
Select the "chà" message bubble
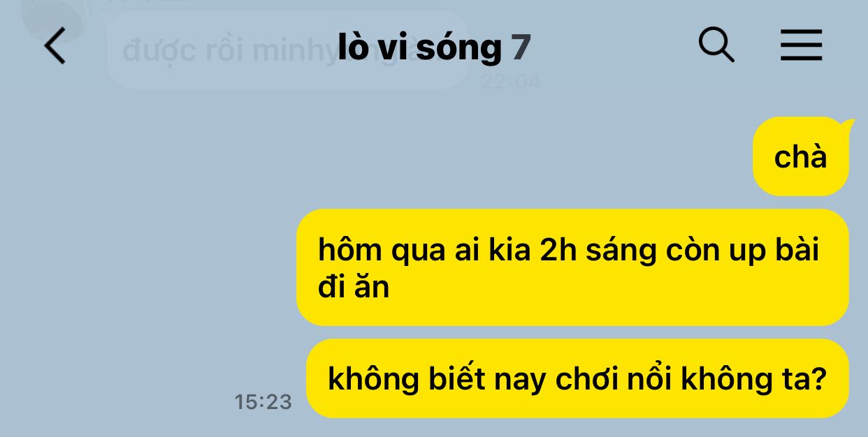[x=801, y=156]
